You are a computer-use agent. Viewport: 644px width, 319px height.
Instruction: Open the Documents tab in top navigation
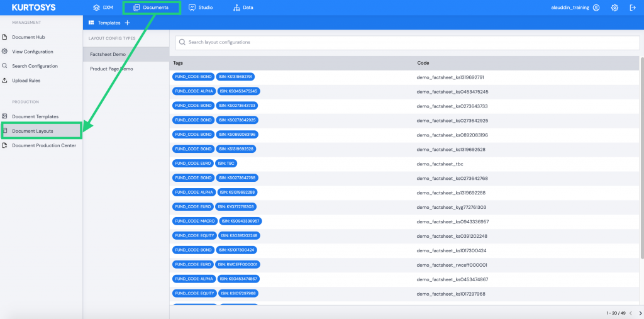click(x=151, y=8)
